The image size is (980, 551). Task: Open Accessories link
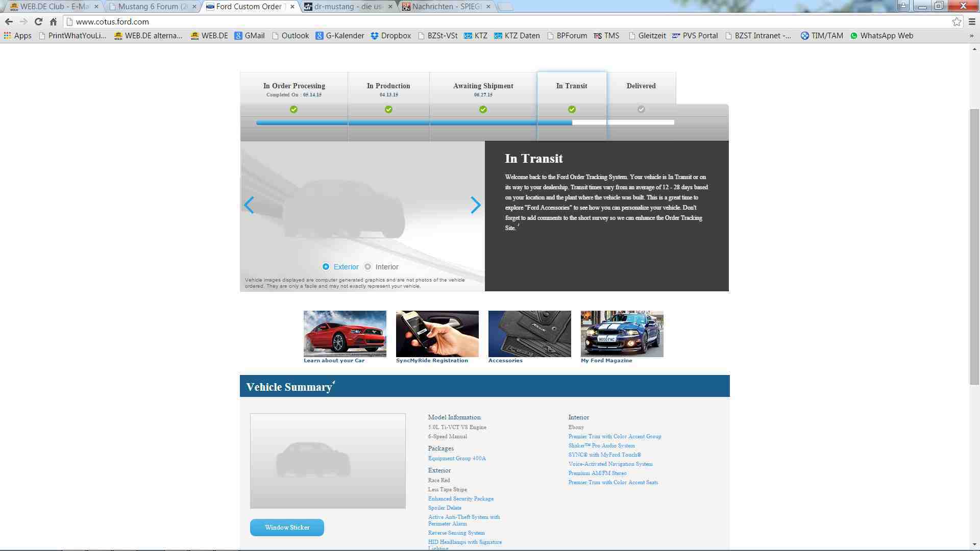(505, 361)
